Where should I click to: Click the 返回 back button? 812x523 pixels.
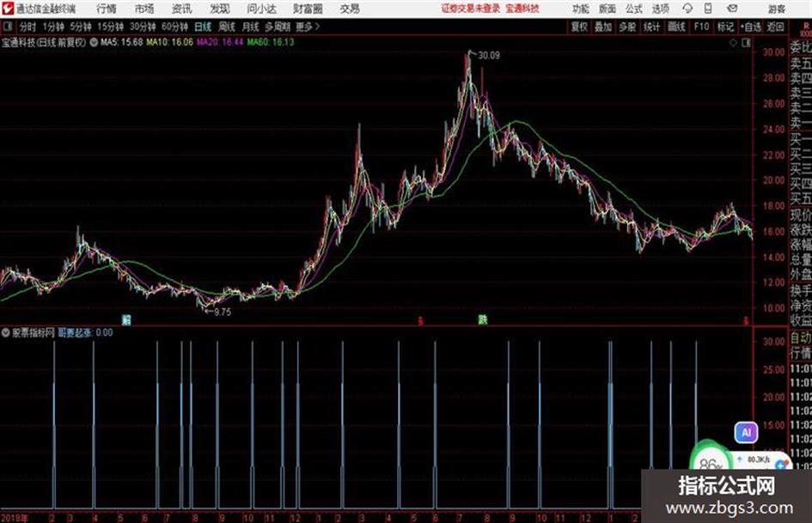click(x=775, y=27)
